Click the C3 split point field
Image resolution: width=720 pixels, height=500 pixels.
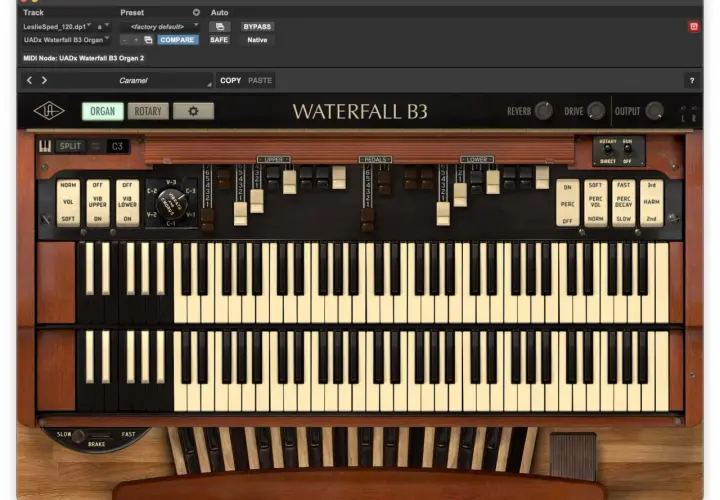[x=117, y=146]
